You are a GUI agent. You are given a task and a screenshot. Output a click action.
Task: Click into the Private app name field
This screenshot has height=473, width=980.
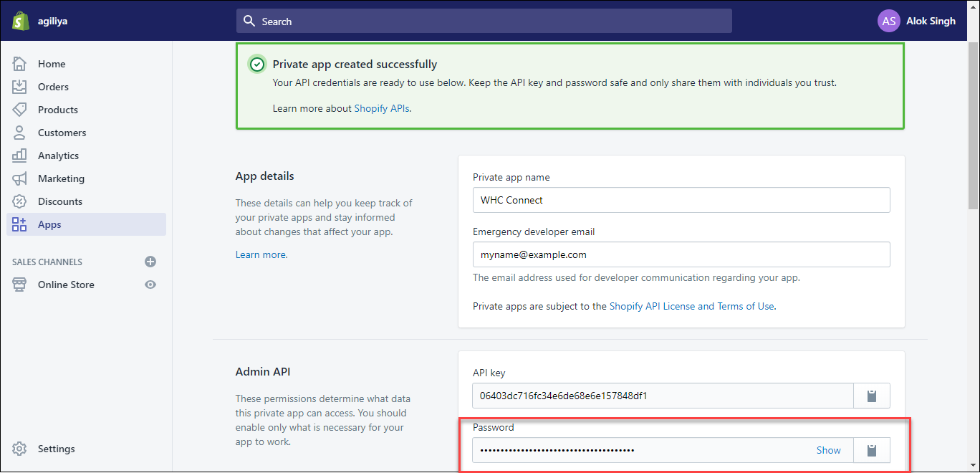(x=681, y=200)
